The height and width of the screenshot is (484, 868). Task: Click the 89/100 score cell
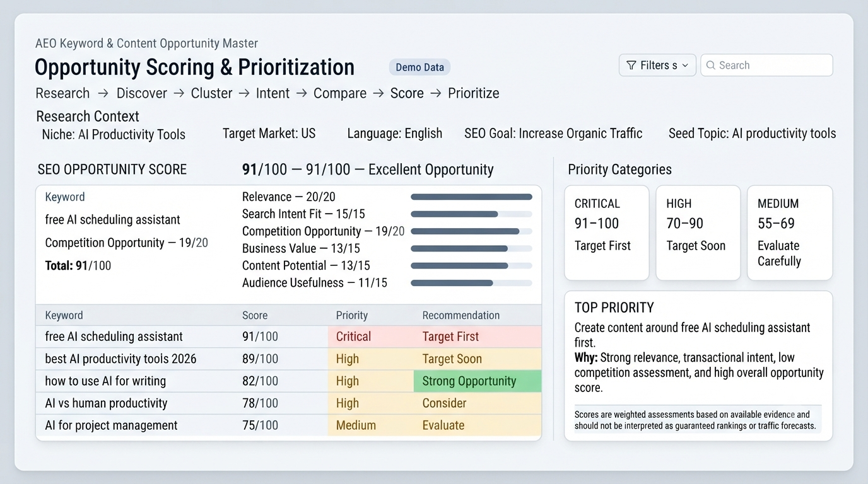pos(260,359)
